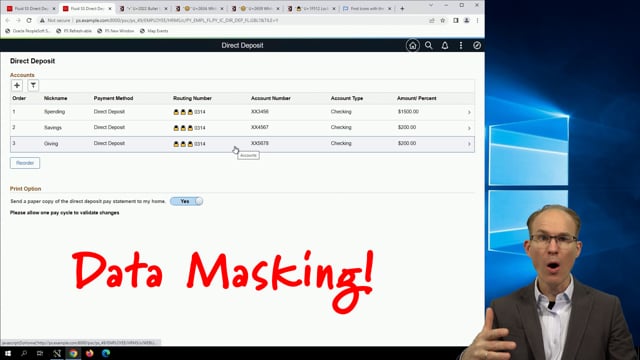This screenshot has height=360, width=640.
Task: Click the Not secure site info icon
Action: click(x=42, y=20)
